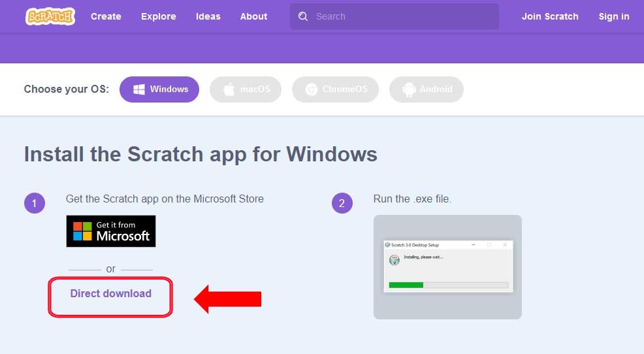
Task: Switch to the macOS option
Action: [x=245, y=89]
